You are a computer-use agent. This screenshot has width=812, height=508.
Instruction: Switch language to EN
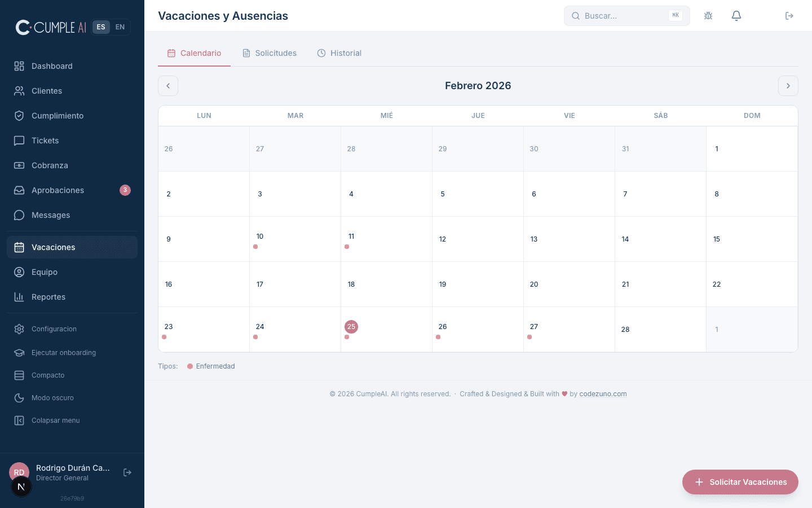pos(120,27)
